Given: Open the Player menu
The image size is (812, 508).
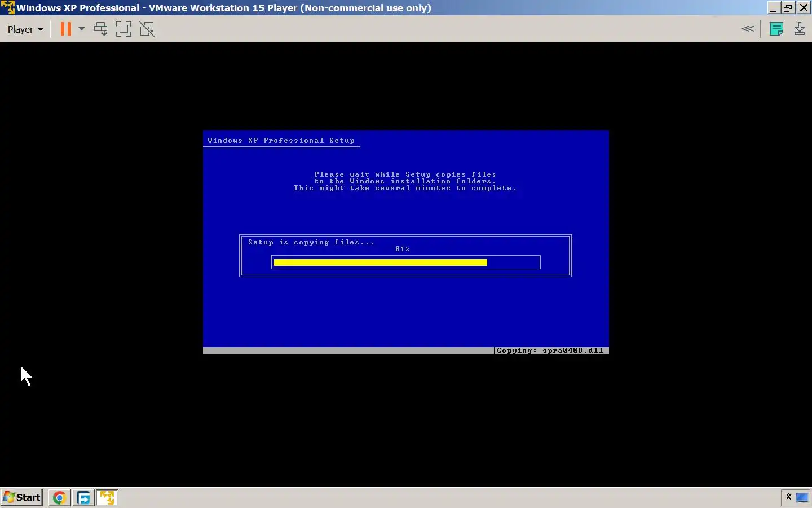Looking at the screenshot, I should (x=25, y=29).
